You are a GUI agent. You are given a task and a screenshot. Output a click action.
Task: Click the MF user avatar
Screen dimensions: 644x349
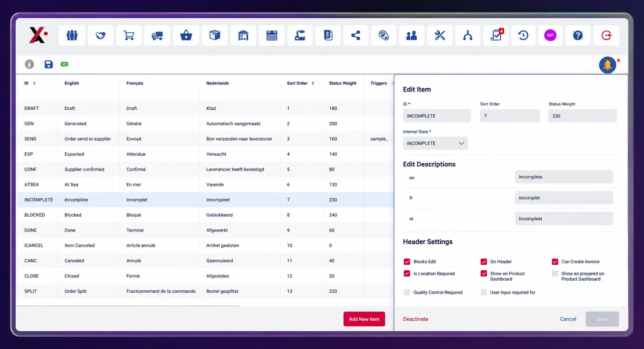[550, 36]
